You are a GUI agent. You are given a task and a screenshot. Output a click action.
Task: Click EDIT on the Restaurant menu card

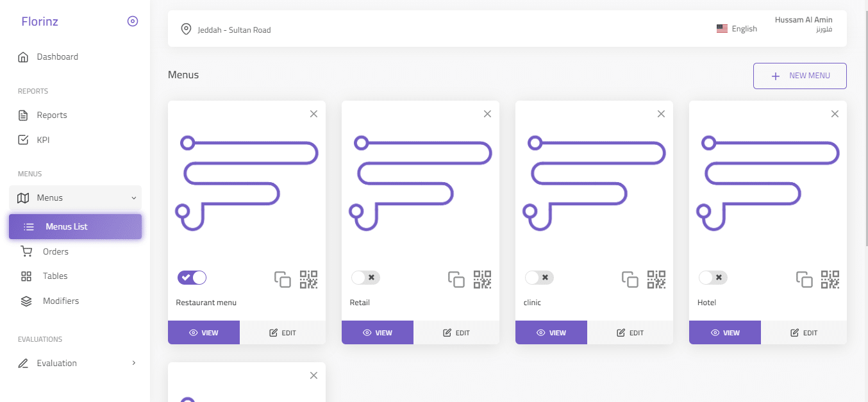point(283,333)
